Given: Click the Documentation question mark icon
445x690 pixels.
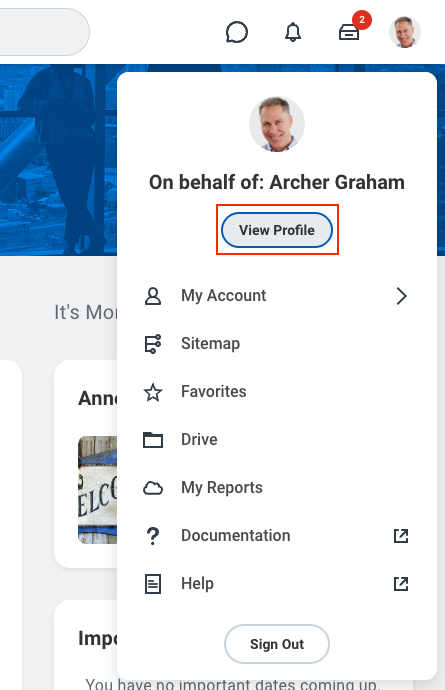Looking at the screenshot, I should pyautogui.click(x=153, y=536).
